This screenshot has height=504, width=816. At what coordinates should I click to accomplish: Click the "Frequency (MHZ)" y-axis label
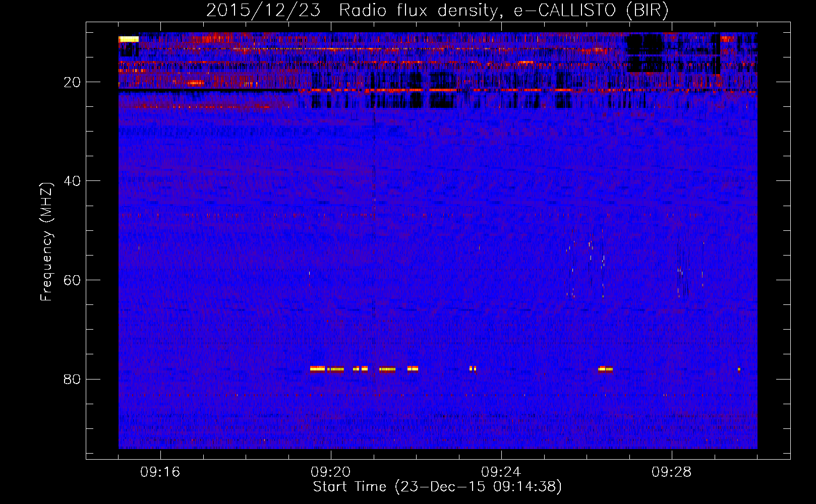tap(46, 242)
